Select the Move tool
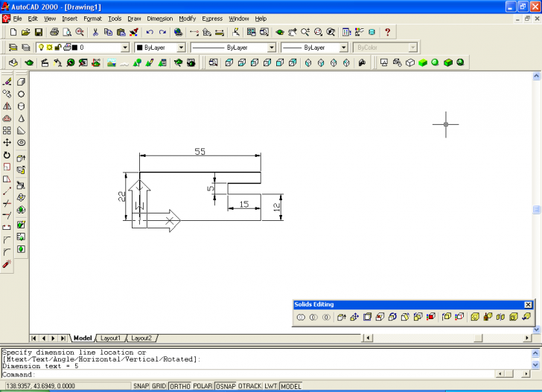The width and height of the screenshot is (542, 392). pyautogui.click(x=7, y=142)
